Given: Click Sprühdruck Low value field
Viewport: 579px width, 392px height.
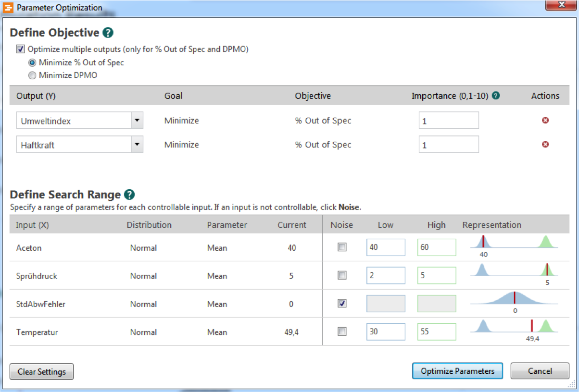Looking at the screenshot, I should pos(386,276).
